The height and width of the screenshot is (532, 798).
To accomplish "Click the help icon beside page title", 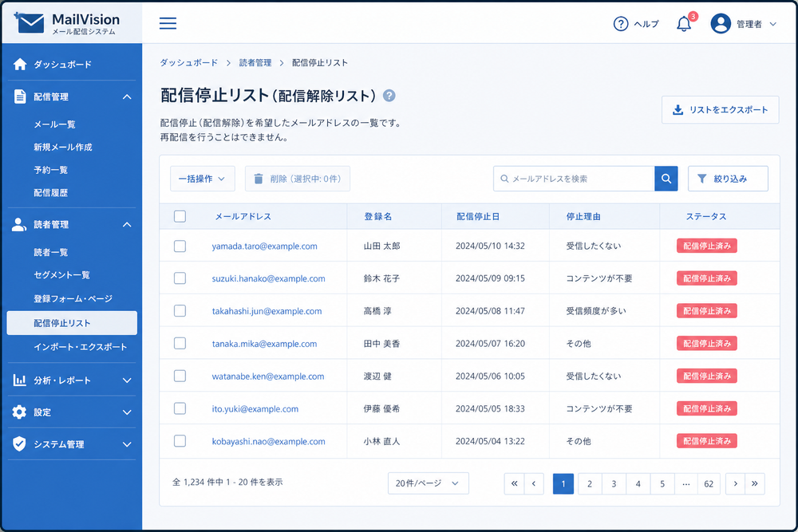I will click(389, 96).
